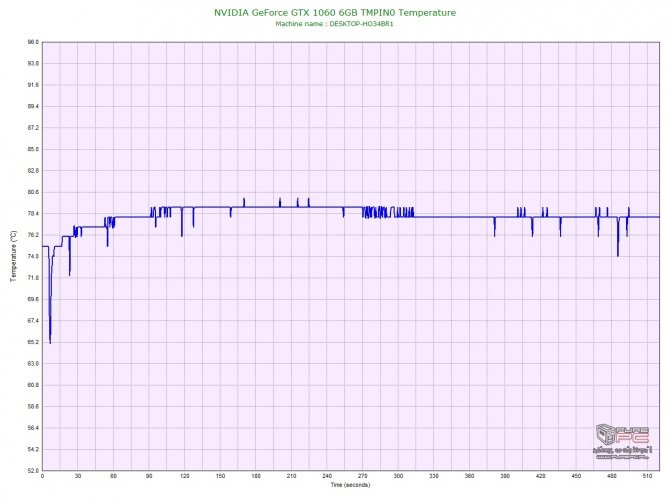Click the 0 seconds x-axis tick
This screenshot has height=502, width=670.
point(42,476)
